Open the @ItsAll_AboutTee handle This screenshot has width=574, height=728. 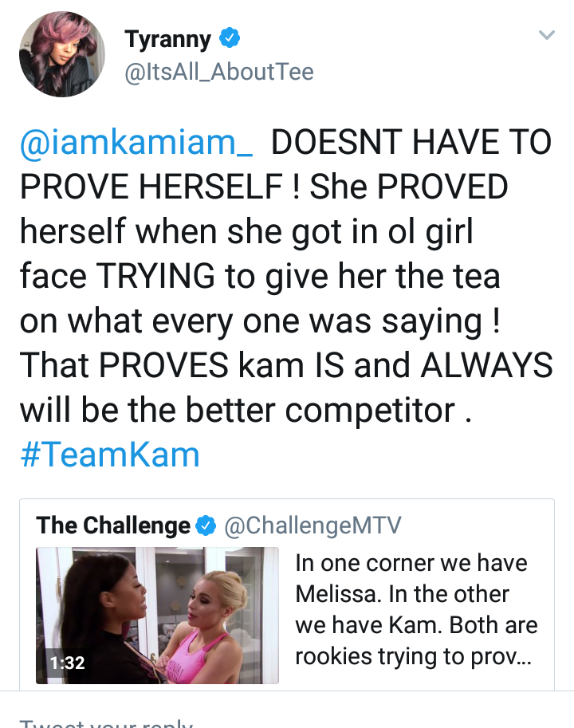click(x=219, y=72)
